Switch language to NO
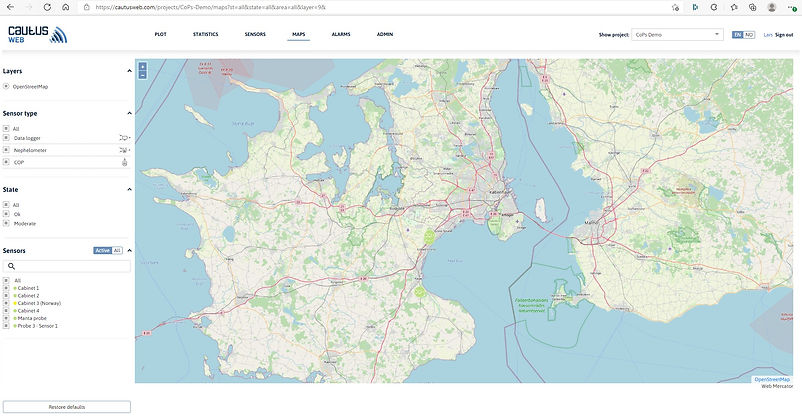 coord(749,35)
